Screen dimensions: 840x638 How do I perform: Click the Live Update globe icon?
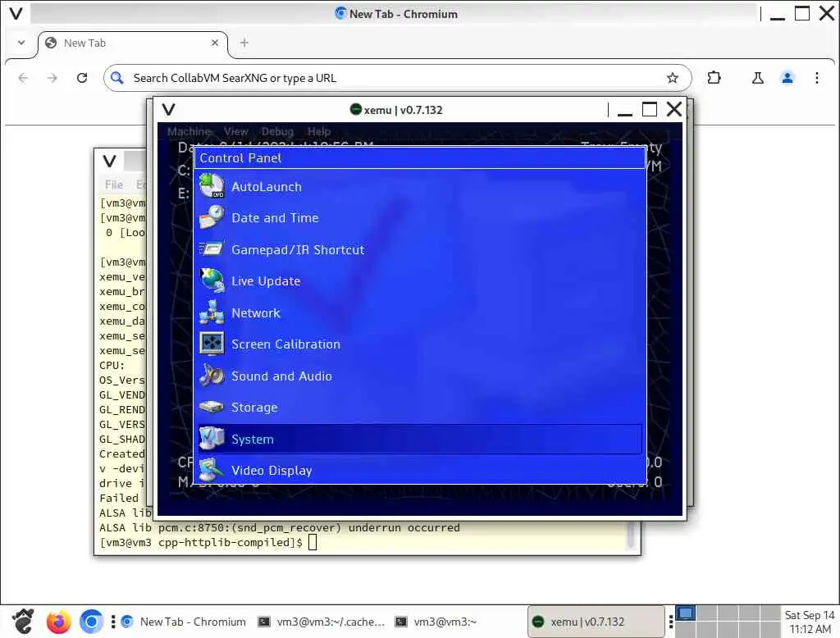[212, 280]
